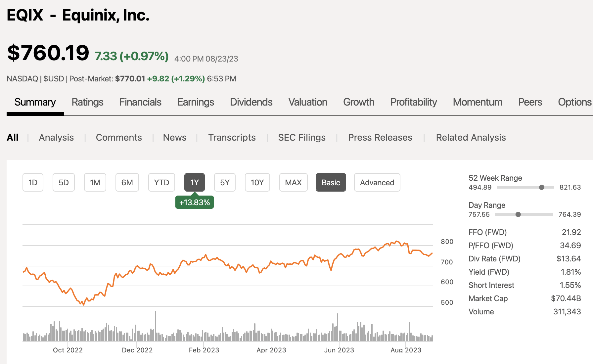The image size is (593, 364).
Task: Switch chart to 5Y range
Action: pos(225,182)
